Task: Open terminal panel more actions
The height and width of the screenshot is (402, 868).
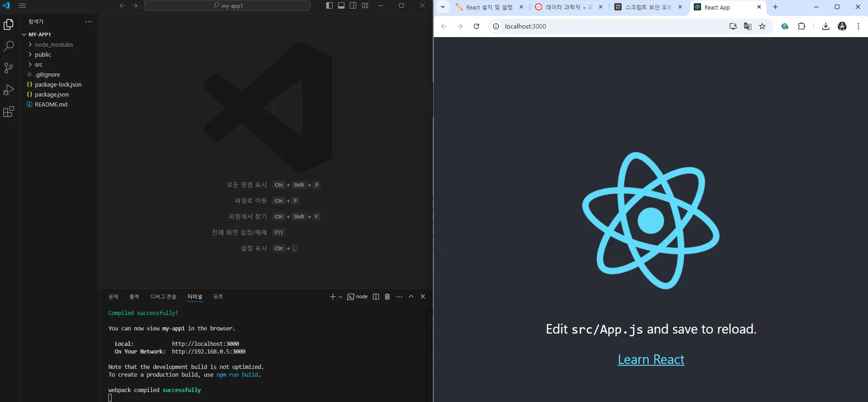Action: 399,296
